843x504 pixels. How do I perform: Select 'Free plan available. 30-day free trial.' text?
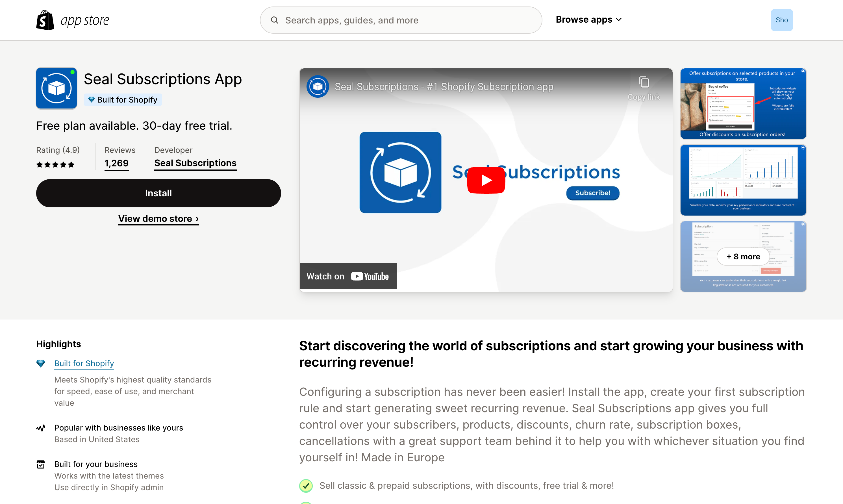(x=134, y=126)
